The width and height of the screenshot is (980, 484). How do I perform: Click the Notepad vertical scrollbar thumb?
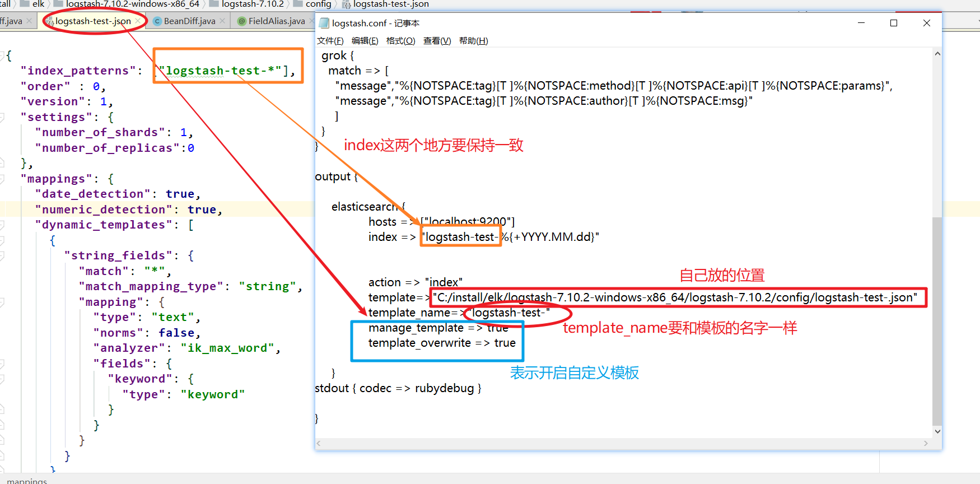[x=937, y=321]
